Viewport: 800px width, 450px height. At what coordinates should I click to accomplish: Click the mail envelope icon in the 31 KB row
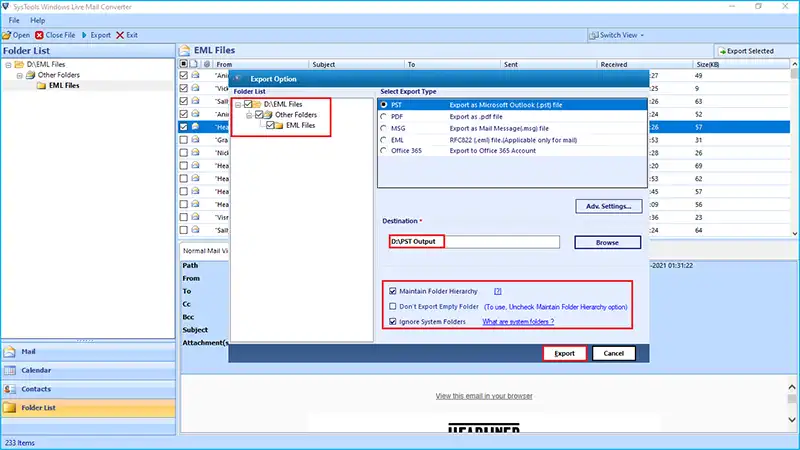(x=195, y=139)
